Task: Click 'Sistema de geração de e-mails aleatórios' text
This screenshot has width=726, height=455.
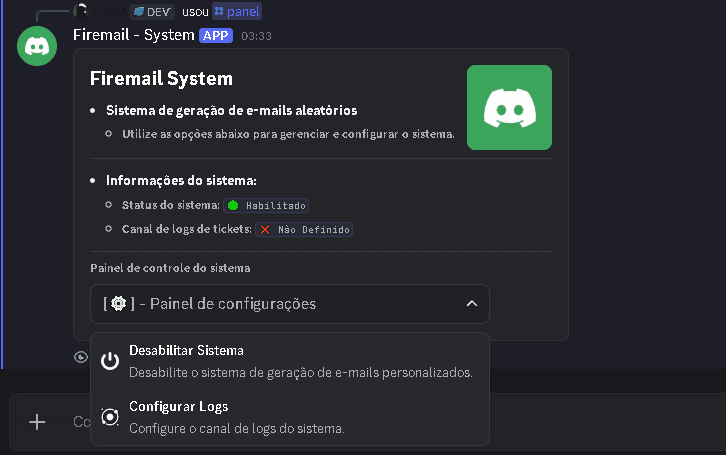Action: [x=232, y=111]
